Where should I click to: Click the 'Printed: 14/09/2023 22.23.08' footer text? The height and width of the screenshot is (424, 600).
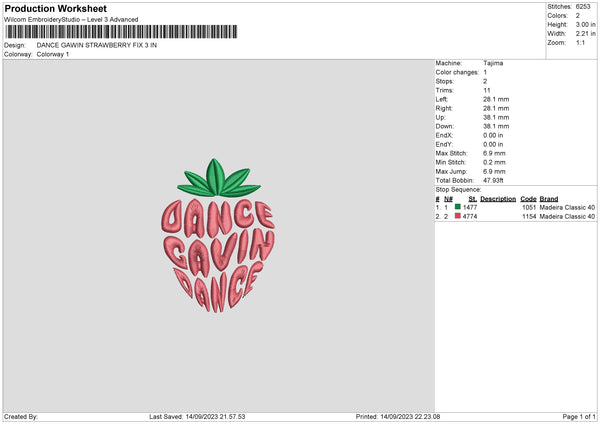(x=398, y=417)
